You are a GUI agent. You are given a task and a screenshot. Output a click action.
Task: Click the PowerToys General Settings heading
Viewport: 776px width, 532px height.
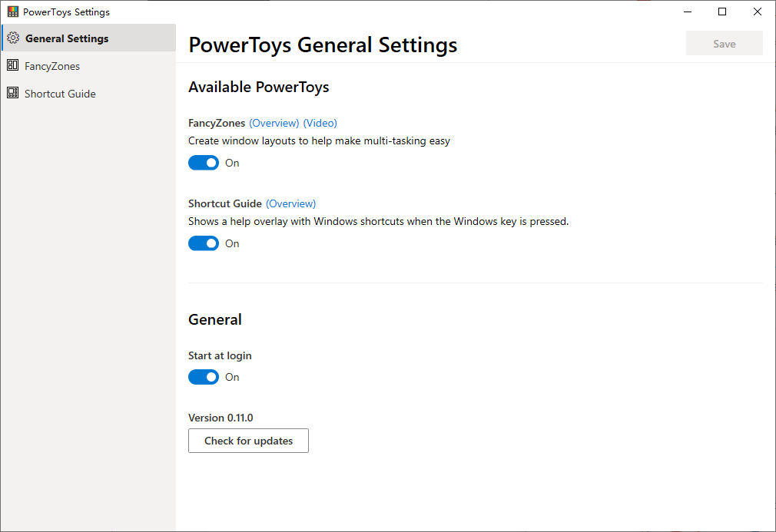(x=323, y=45)
